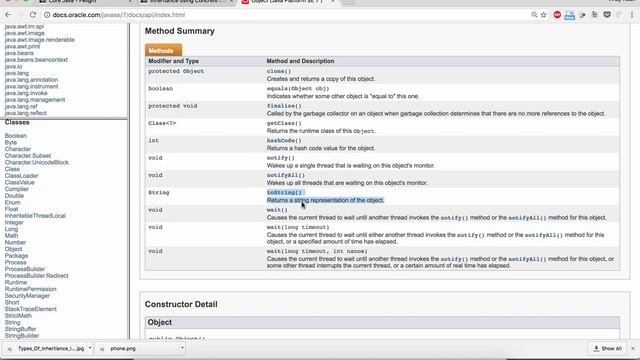Expand options arrow for phone.png download
Viewport: 640px width, 360px height.
[182, 348]
